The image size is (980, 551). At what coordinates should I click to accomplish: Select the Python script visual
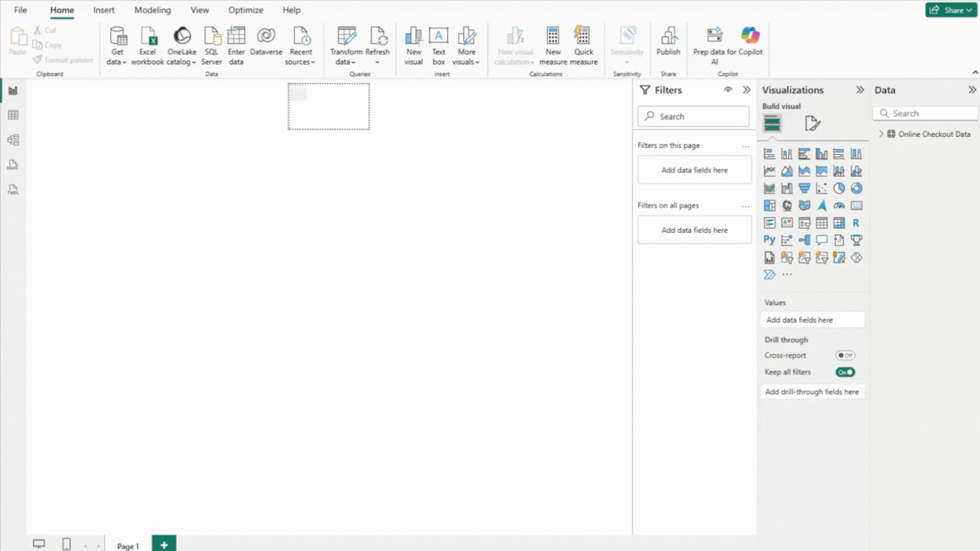pyautogui.click(x=769, y=240)
